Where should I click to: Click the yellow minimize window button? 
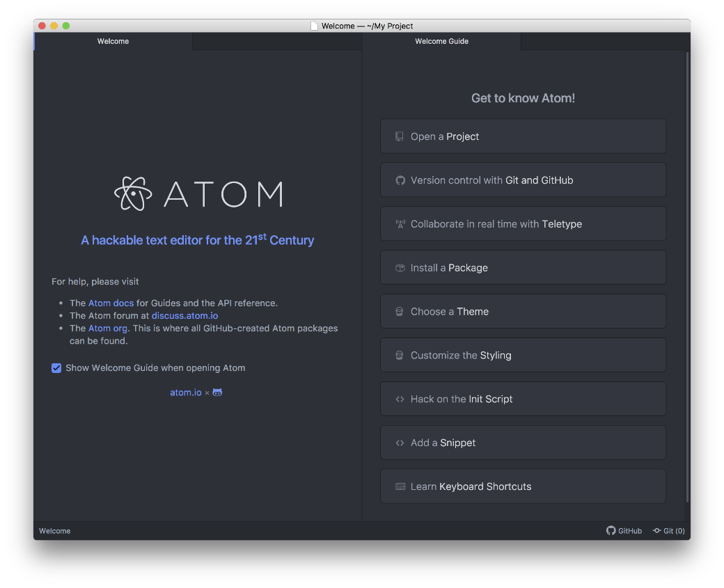point(54,26)
